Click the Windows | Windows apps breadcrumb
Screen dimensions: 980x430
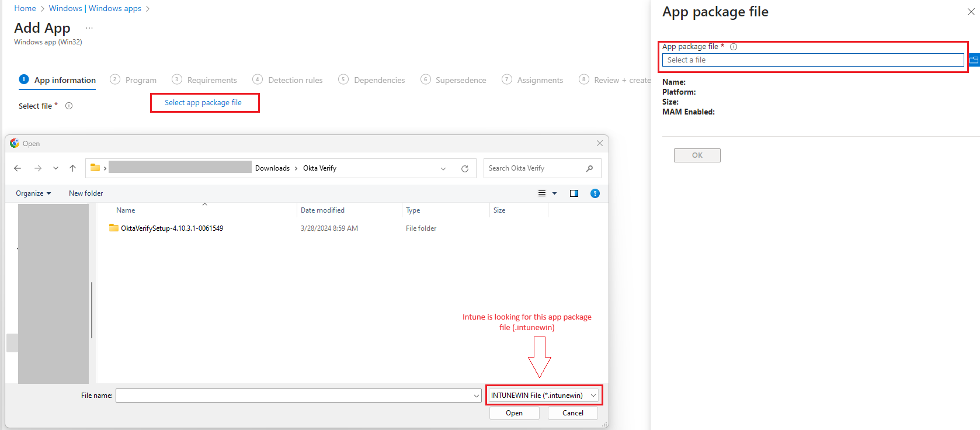[x=95, y=8]
